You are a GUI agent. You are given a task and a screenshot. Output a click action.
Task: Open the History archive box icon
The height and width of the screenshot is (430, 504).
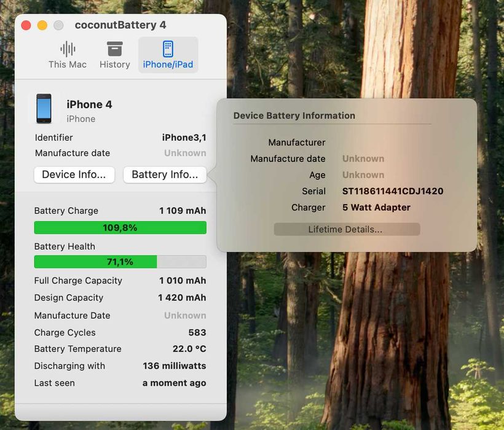click(x=115, y=49)
